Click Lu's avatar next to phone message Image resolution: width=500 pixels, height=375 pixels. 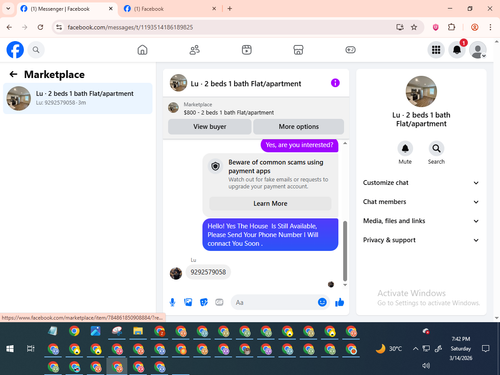[176, 273]
